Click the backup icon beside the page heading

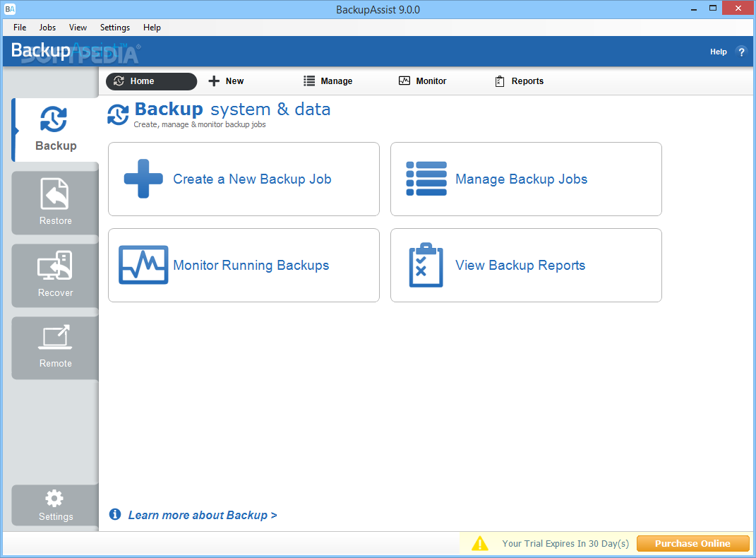(x=118, y=115)
